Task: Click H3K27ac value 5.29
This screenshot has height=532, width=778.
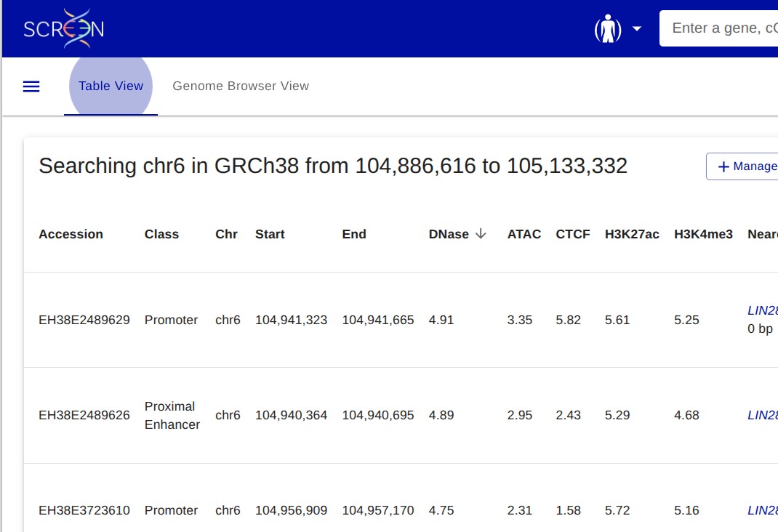Action: coord(617,415)
